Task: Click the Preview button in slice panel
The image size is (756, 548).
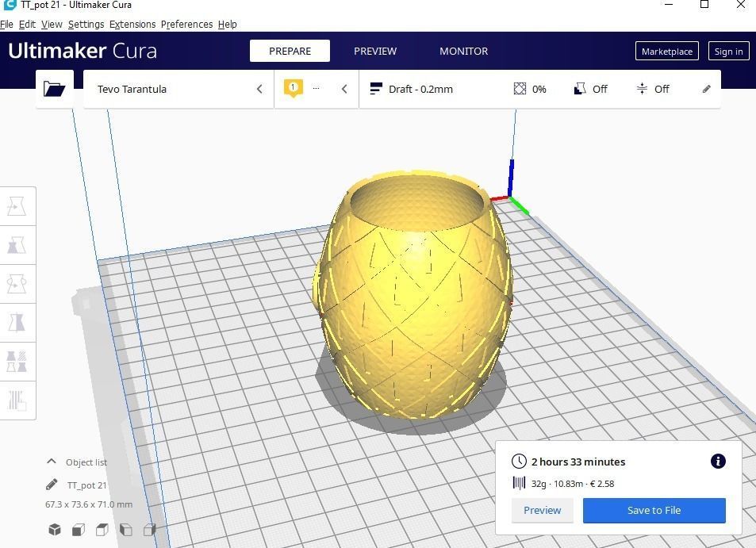Action: coord(543,510)
